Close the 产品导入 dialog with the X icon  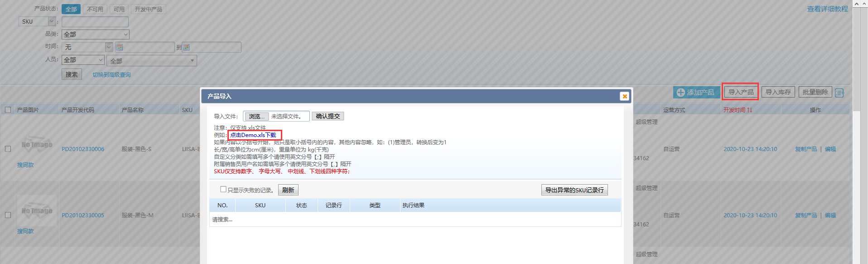click(x=624, y=96)
